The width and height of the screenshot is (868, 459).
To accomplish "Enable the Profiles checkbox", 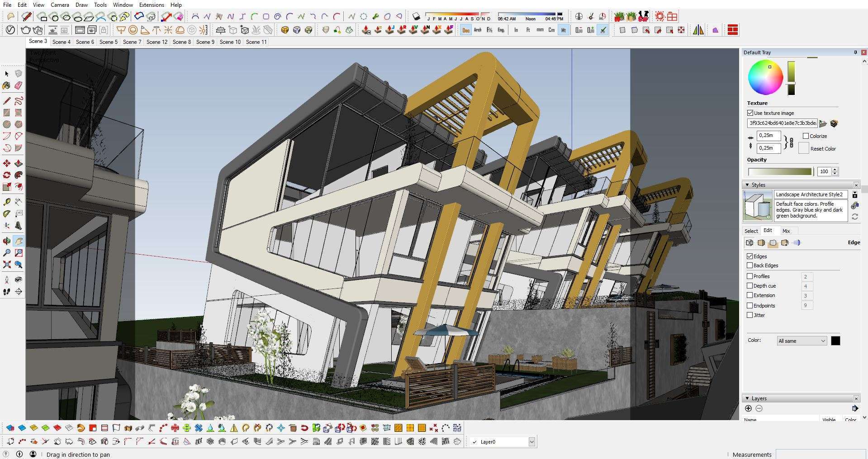I will [749, 276].
